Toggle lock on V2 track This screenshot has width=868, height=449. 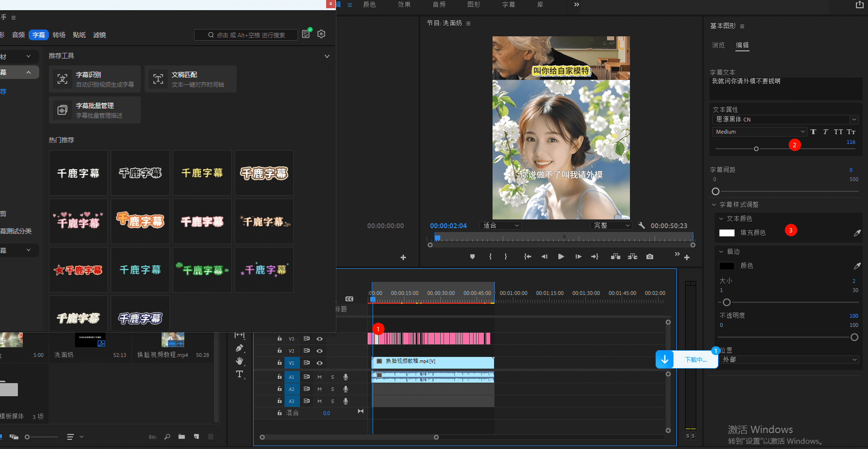[x=279, y=351]
